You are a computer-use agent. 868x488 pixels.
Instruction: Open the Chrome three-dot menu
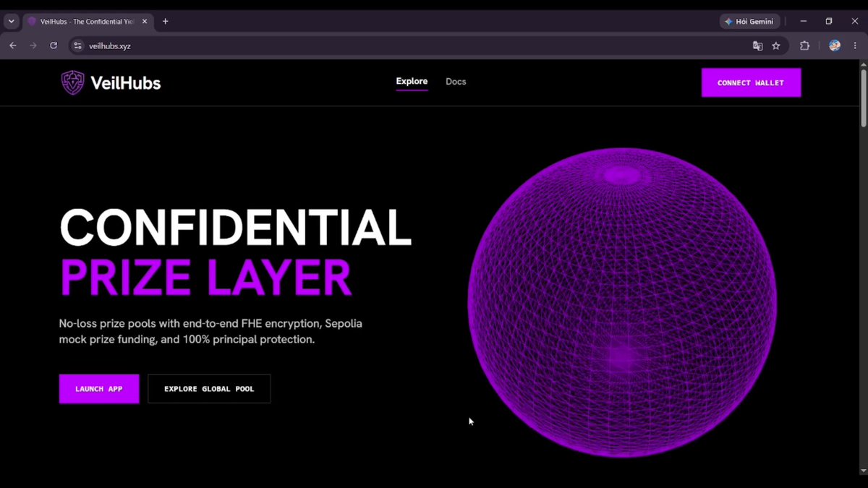pos(855,46)
